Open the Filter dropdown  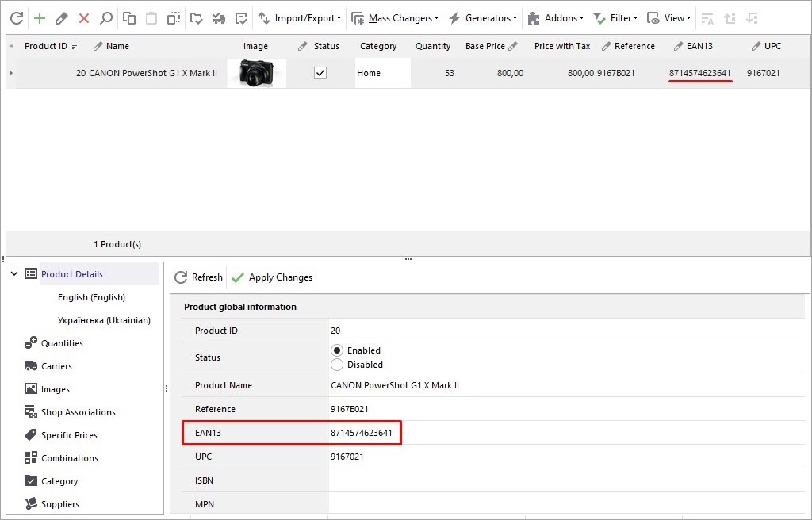click(x=615, y=18)
